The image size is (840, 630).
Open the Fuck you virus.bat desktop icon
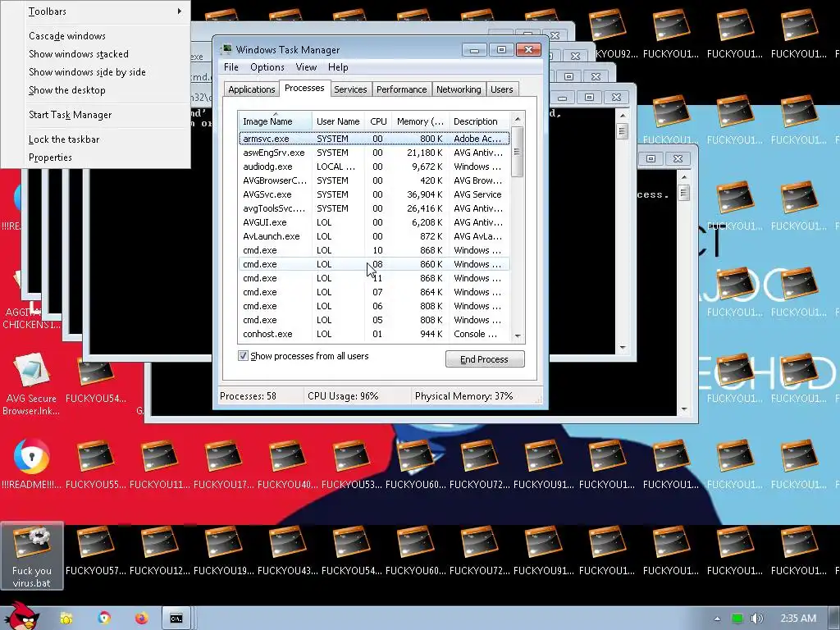32,556
